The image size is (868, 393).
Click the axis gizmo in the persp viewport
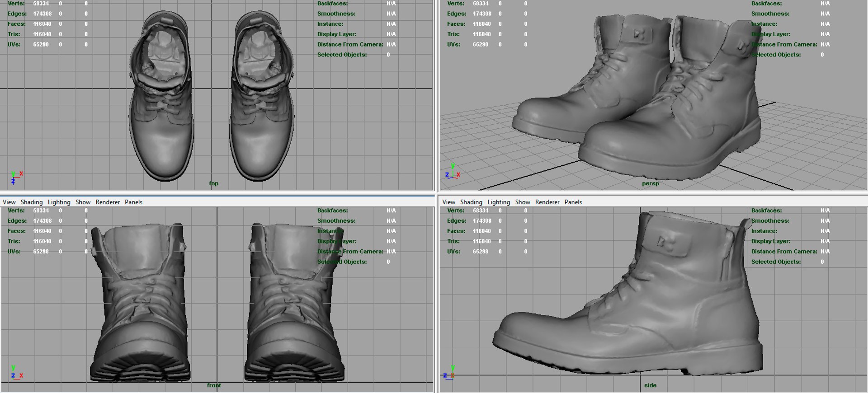[453, 171]
